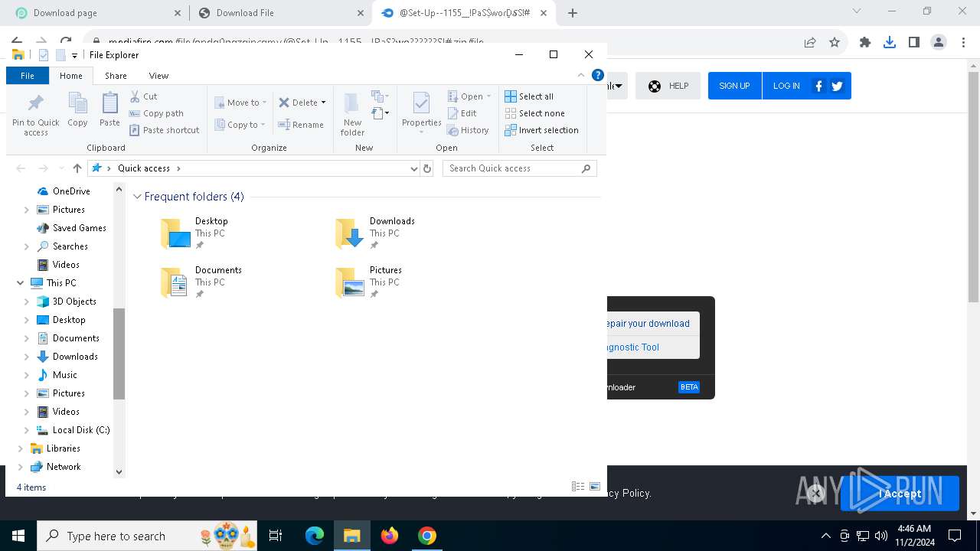Click the SIGN UP button on MediaFire

(734, 86)
